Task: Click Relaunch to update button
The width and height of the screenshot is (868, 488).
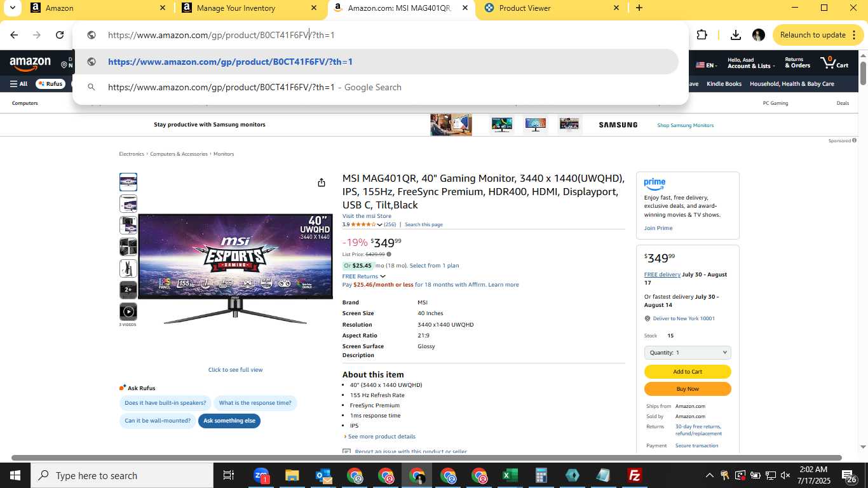Action: pos(814,35)
